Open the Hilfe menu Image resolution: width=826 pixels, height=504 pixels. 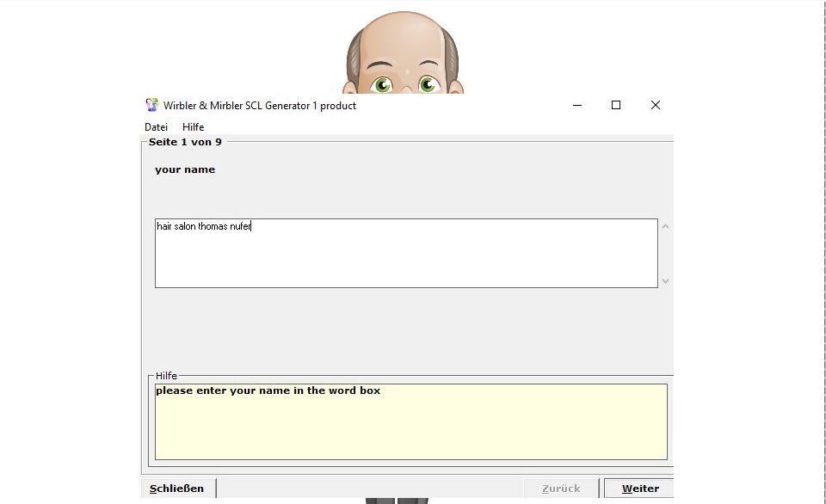tap(193, 127)
